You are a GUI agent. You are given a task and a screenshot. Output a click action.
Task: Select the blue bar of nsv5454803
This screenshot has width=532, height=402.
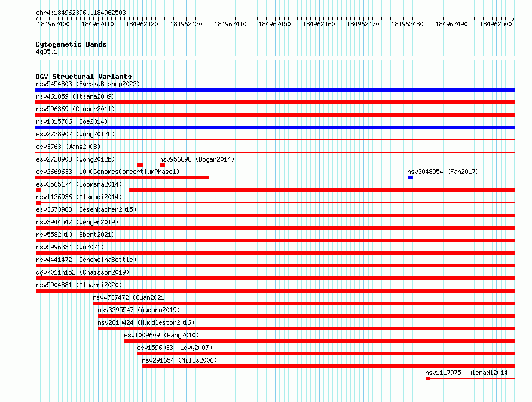click(x=275, y=90)
